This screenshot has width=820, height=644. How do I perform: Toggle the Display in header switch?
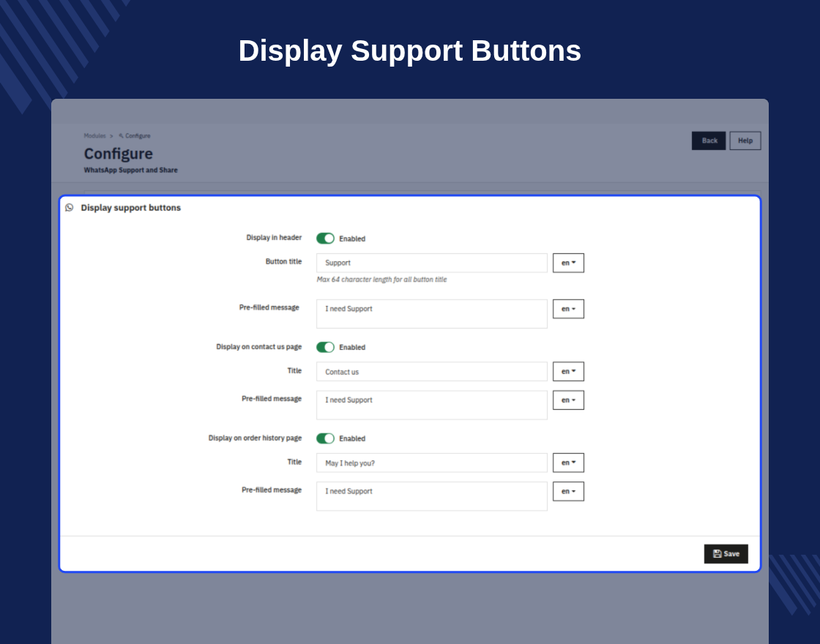click(325, 239)
